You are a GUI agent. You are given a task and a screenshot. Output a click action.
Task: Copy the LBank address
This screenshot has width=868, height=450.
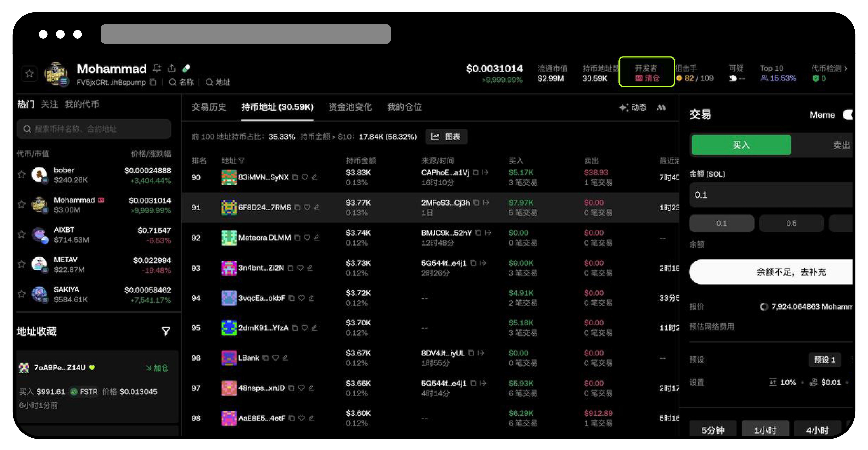coord(266,358)
